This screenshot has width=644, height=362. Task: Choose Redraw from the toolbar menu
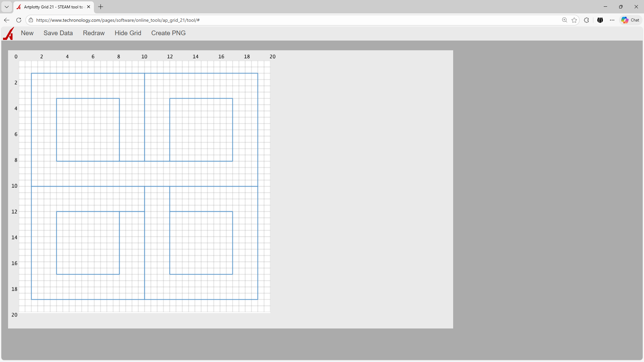(x=94, y=33)
